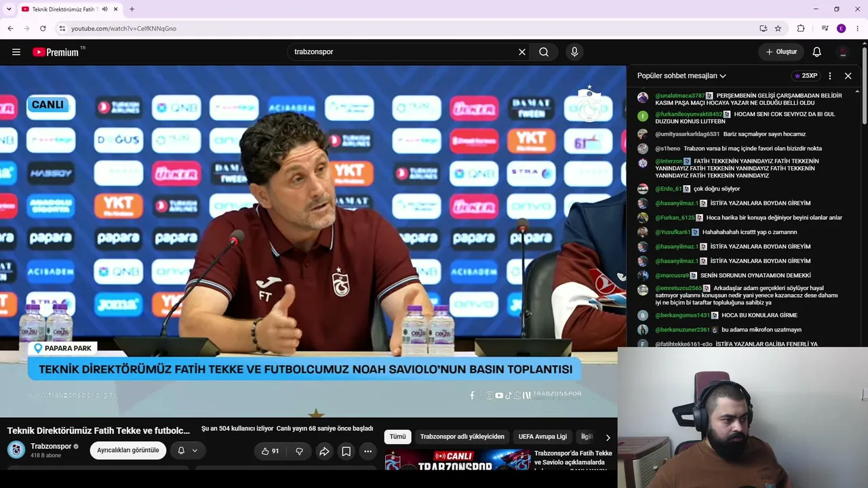Close the Teknik Direktörümüz Fatih tab

[x=116, y=9]
